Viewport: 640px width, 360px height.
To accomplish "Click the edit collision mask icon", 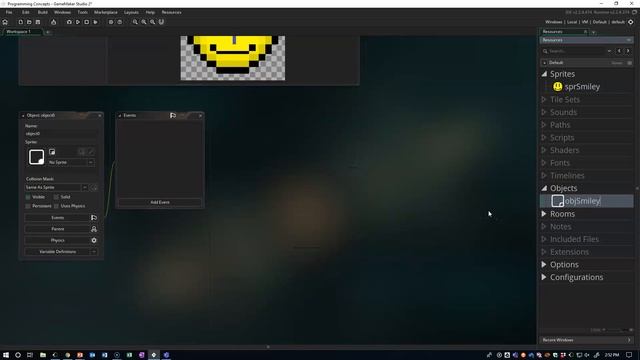I will (x=94, y=187).
